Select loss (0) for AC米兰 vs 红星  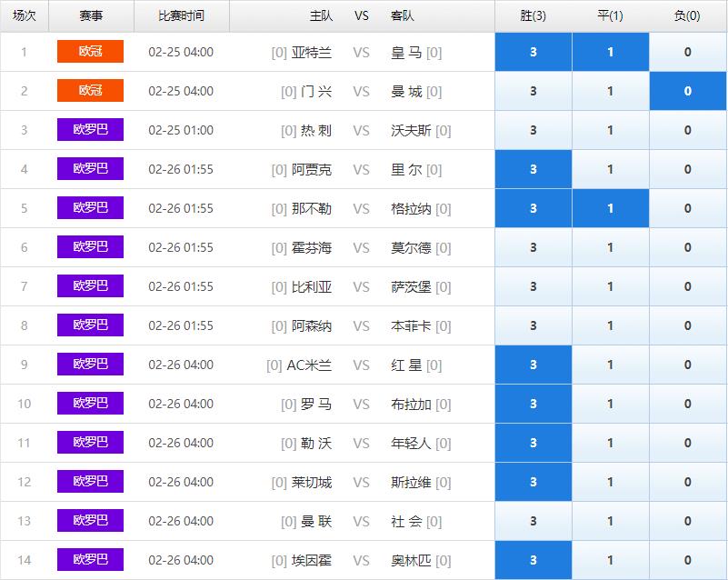[x=688, y=365]
